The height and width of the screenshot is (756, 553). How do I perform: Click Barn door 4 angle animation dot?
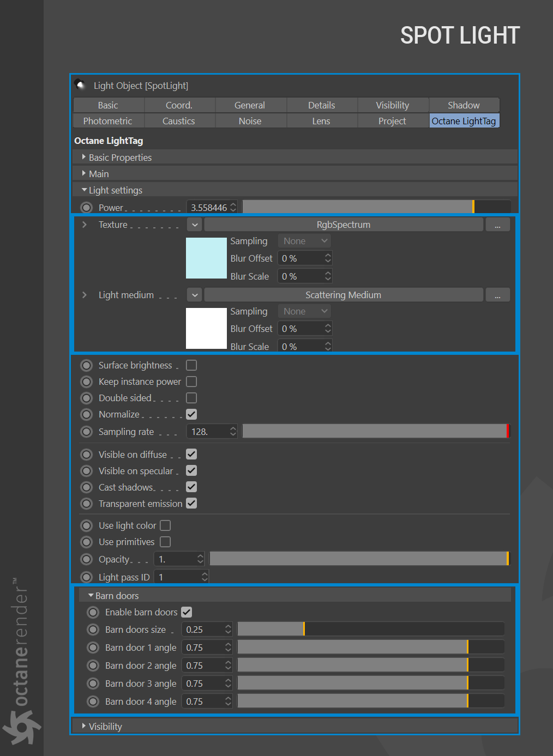pos(93,701)
